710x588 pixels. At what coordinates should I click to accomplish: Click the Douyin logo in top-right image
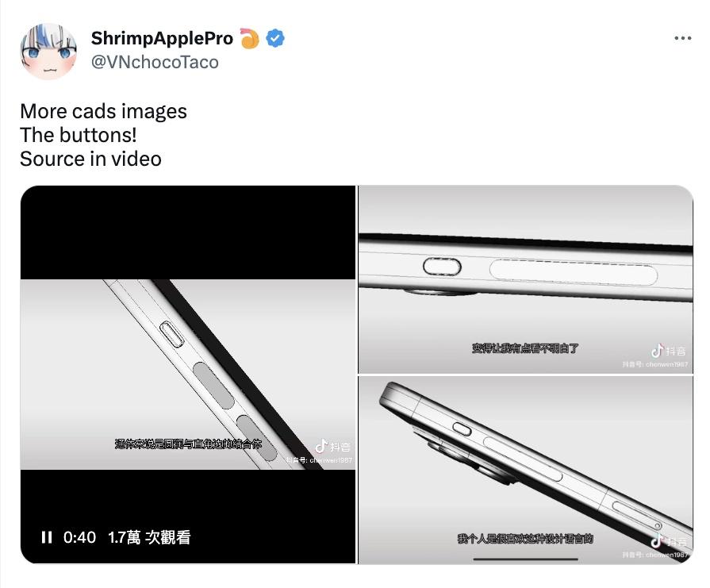(x=668, y=351)
